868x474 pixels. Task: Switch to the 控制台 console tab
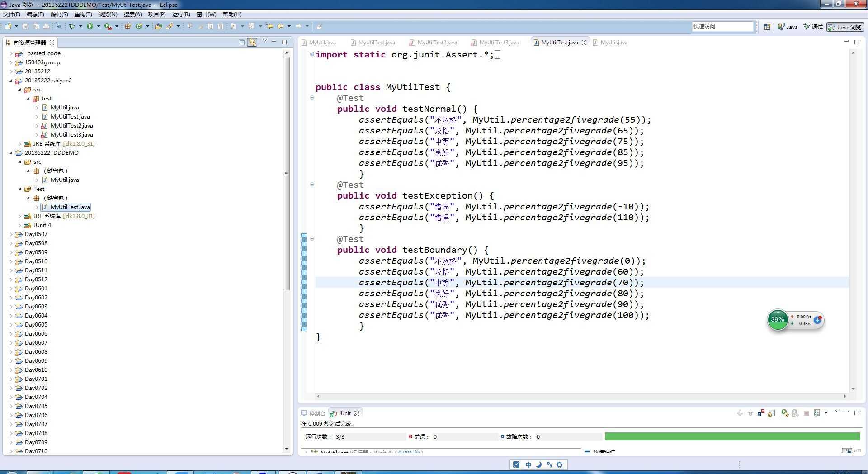pyautogui.click(x=313, y=413)
